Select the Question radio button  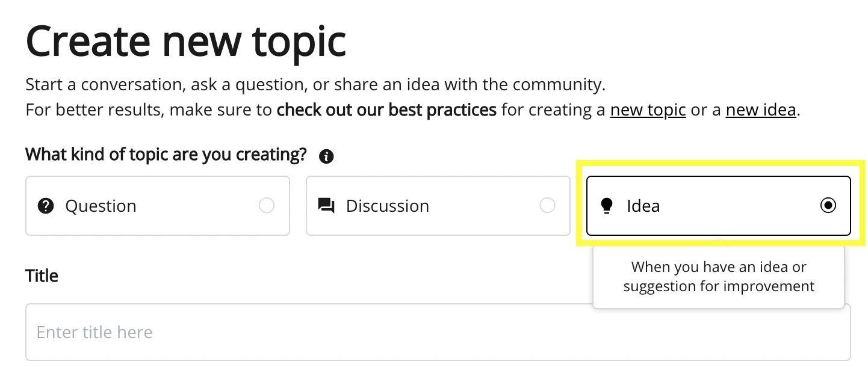coord(267,206)
